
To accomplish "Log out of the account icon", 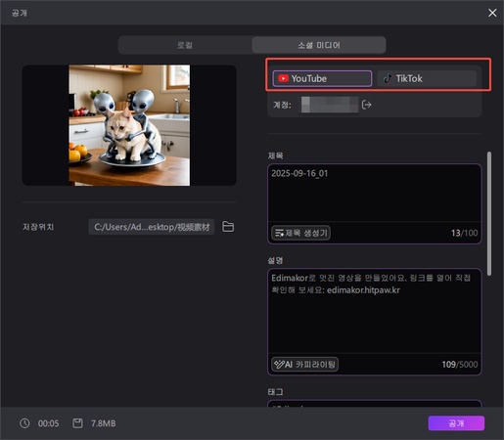I will tap(367, 105).
